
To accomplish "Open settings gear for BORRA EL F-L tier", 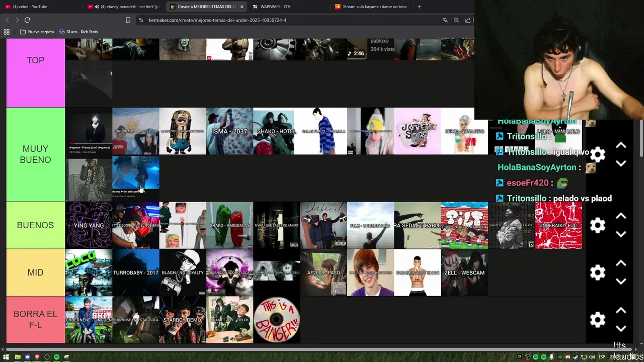I will pyautogui.click(x=597, y=320).
